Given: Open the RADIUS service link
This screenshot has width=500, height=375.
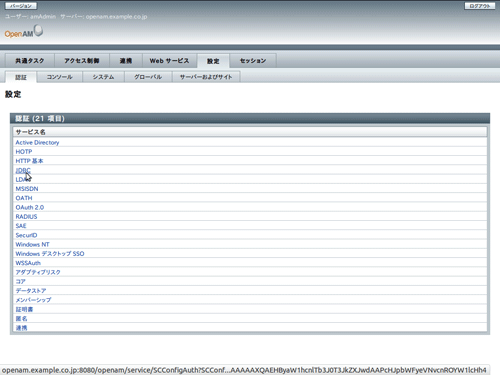Looking at the screenshot, I should (x=26, y=217).
